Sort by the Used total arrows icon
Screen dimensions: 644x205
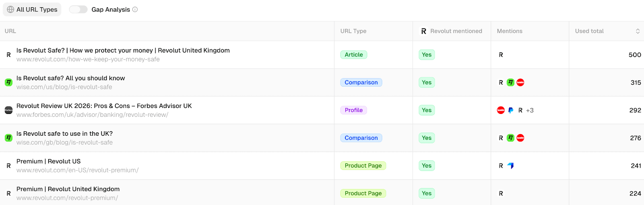pyautogui.click(x=638, y=31)
